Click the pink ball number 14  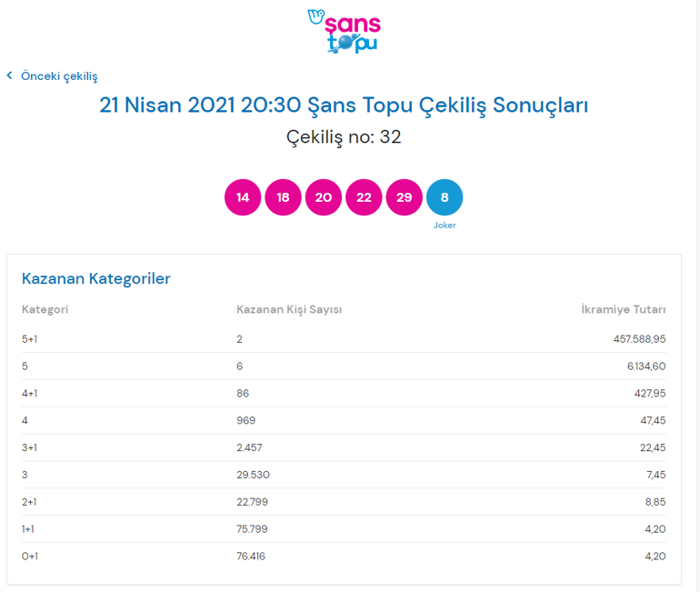(x=243, y=197)
